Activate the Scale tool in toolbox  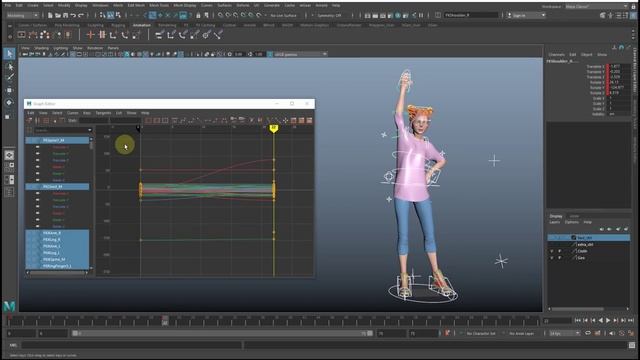click(x=9, y=117)
